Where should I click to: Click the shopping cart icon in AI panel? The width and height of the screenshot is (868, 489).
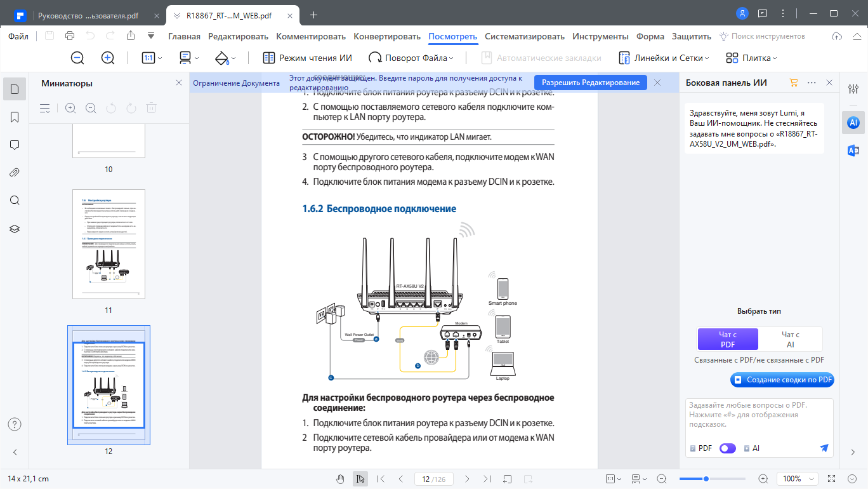793,83
